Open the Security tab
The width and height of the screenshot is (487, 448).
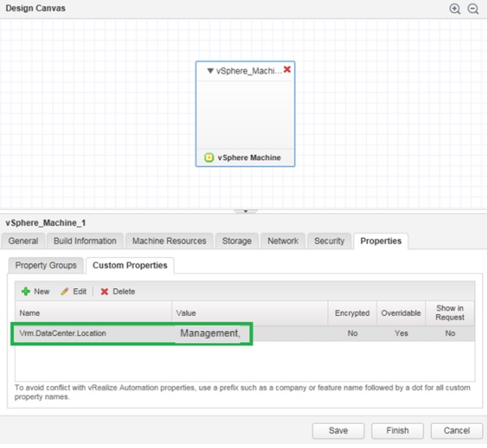pyautogui.click(x=330, y=241)
